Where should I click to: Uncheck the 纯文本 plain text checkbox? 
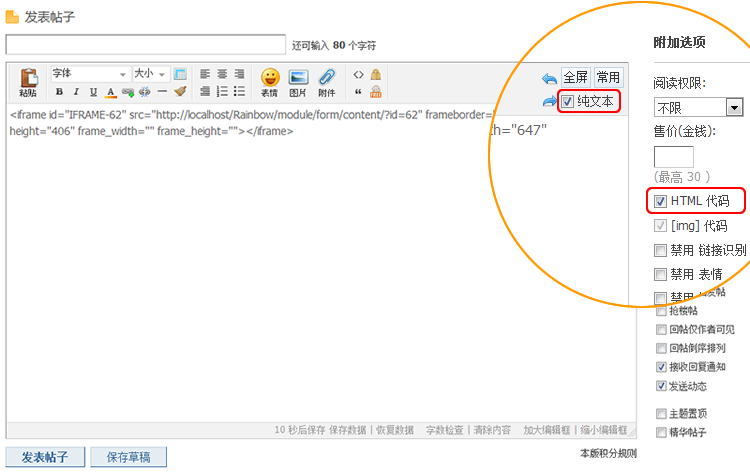click(568, 101)
